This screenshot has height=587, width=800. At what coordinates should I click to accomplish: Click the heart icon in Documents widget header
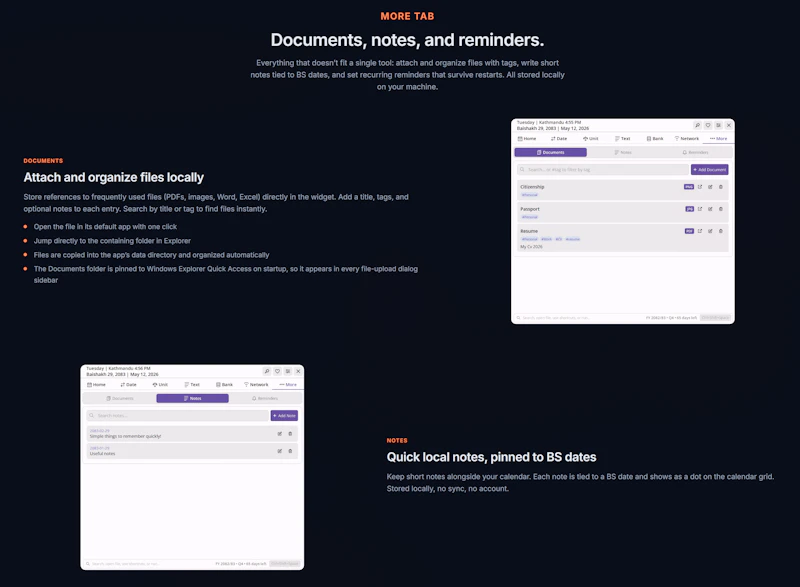(x=708, y=125)
